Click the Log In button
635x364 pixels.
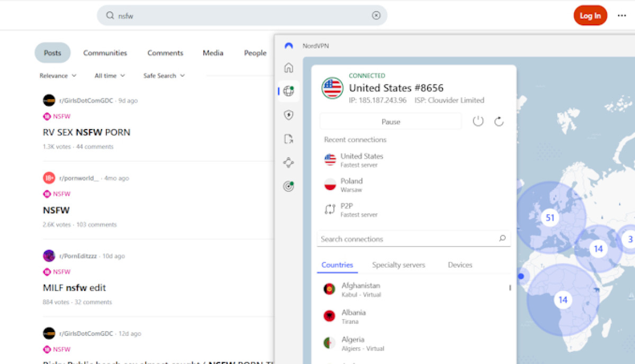click(590, 15)
